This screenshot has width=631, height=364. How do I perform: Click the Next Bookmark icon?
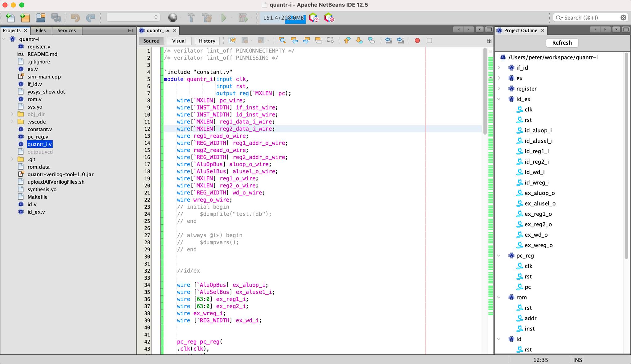pyautogui.click(x=359, y=40)
